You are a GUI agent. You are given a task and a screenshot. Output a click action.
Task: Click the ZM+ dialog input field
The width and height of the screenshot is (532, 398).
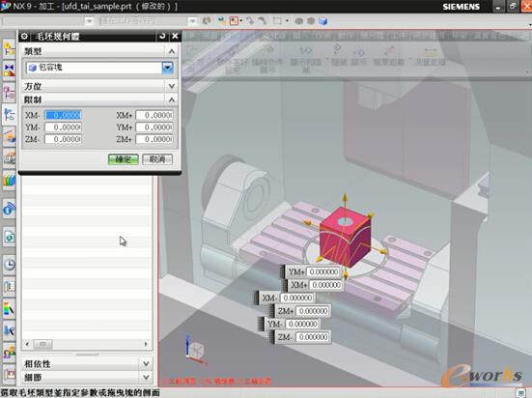154,139
